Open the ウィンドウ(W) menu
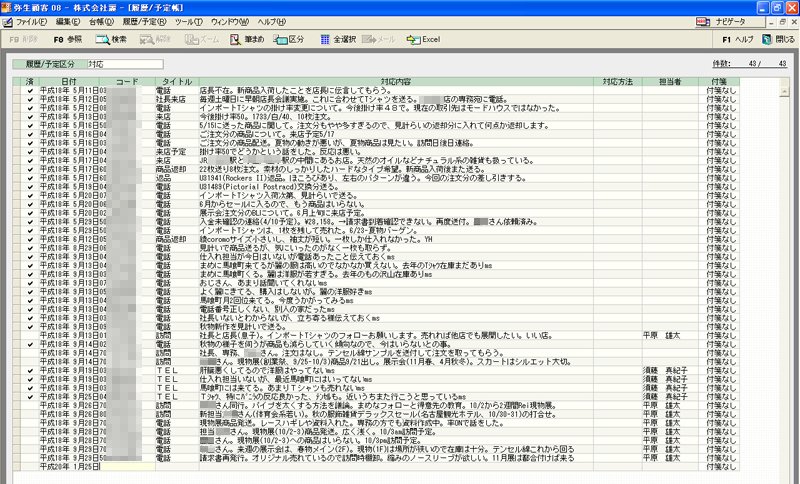 230,22
